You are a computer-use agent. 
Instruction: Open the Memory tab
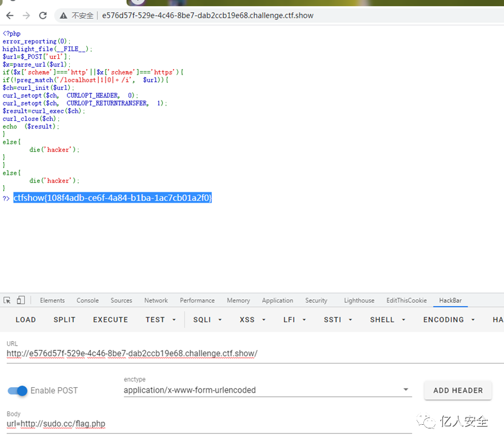[238, 300]
